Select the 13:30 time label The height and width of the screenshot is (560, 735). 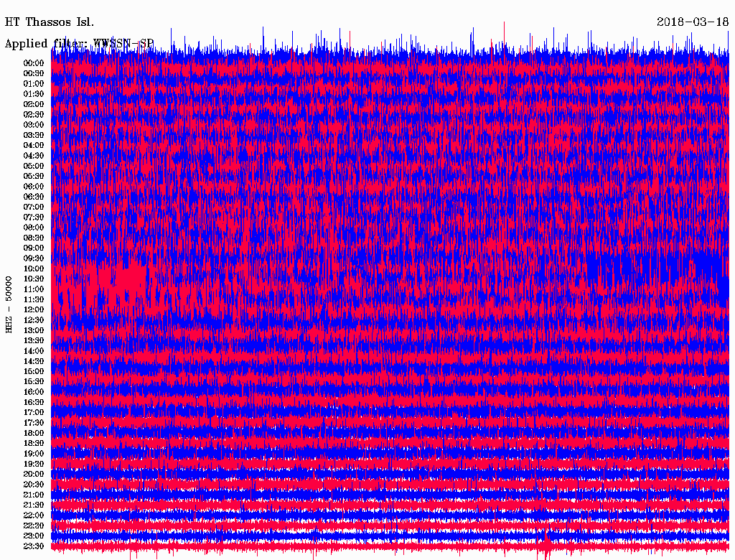(34, 340)
